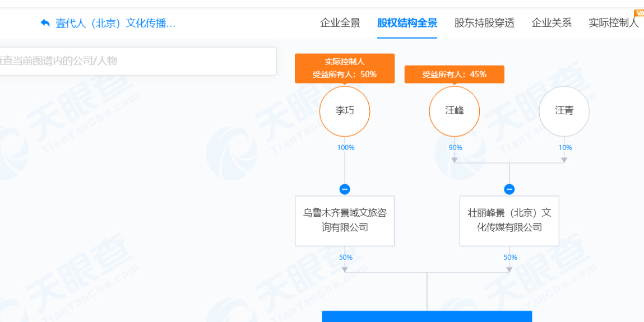The height and width of the screenshot is (322, 644).
Task: Open 乌鲁木齐景域文旅咨询有限公司 company box
Action: 345,221
